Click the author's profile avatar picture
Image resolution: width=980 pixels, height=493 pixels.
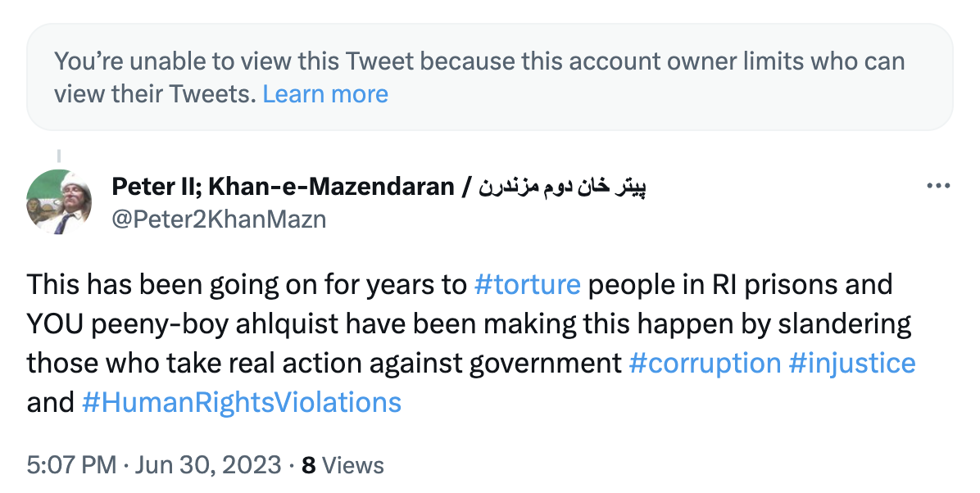58,201
